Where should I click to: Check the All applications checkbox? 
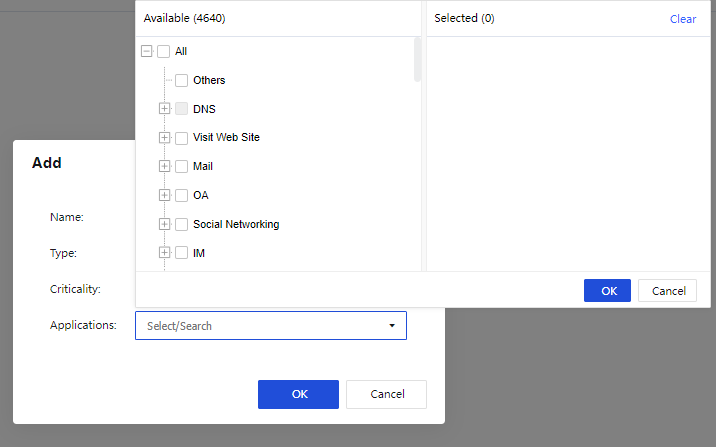coord(164,51)
